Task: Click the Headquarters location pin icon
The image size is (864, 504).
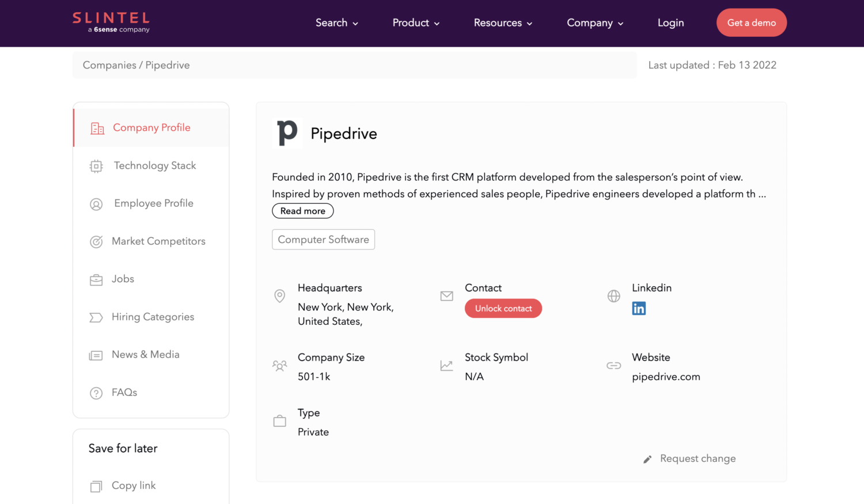Action: pyautogui.click(x=279, y=296)
